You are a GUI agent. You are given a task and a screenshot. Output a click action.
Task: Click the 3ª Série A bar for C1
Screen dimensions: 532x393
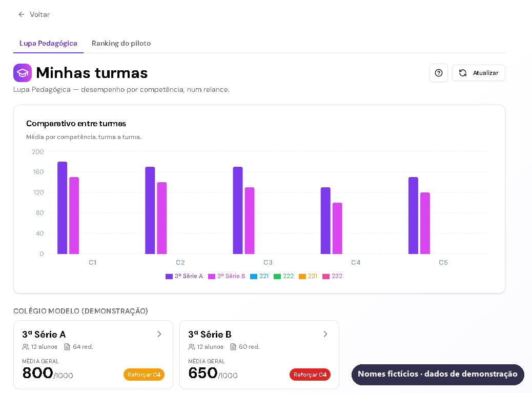point(63,208)
